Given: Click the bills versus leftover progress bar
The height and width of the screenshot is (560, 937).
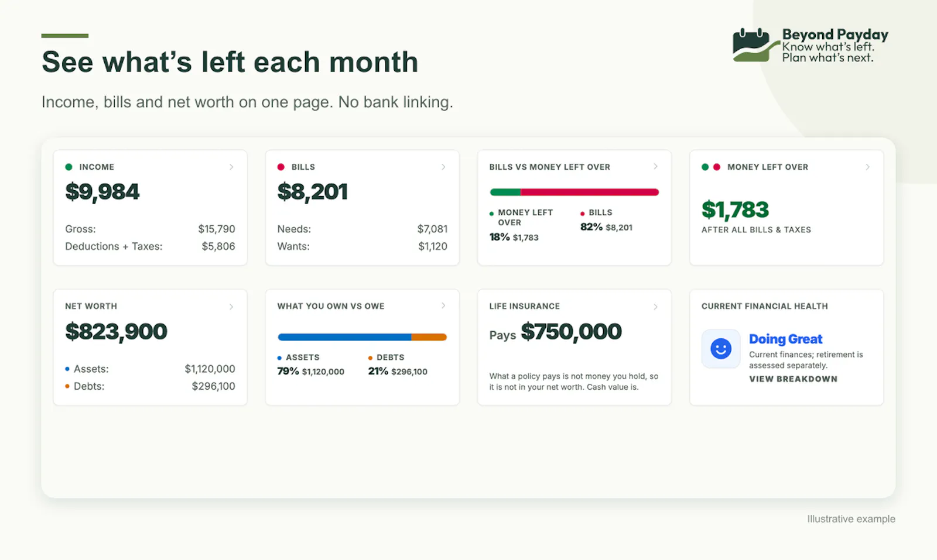Looking at the screenshot, I should [x=574, y=192].
